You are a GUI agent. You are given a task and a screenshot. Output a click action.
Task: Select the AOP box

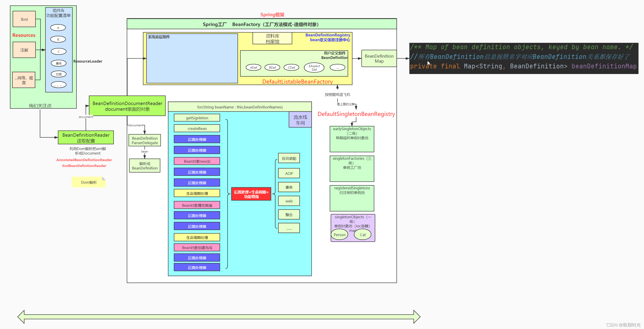[289, 173]
